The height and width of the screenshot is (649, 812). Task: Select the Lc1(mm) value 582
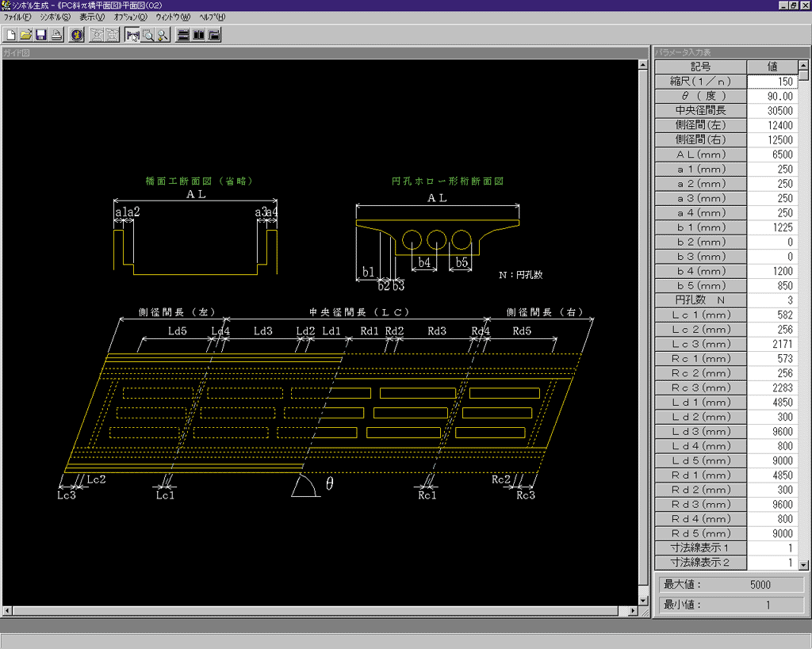pyautogui.click(x=772, y=315)
